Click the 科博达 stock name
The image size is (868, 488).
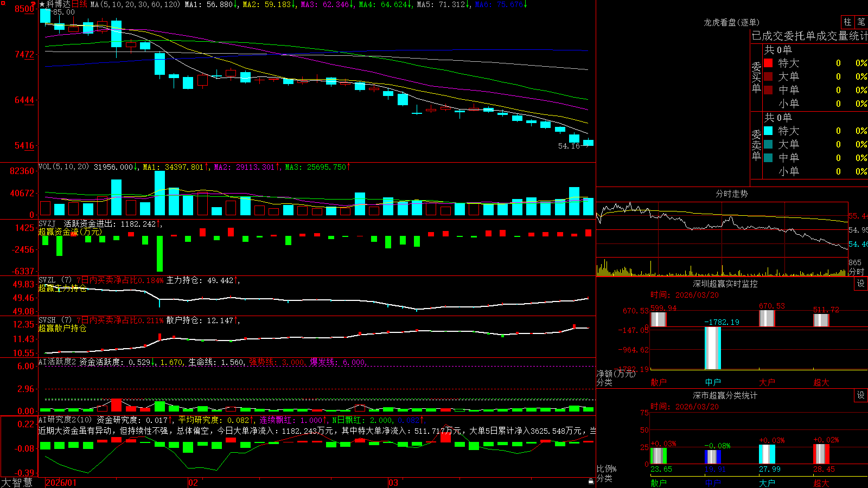coord(59,4)
